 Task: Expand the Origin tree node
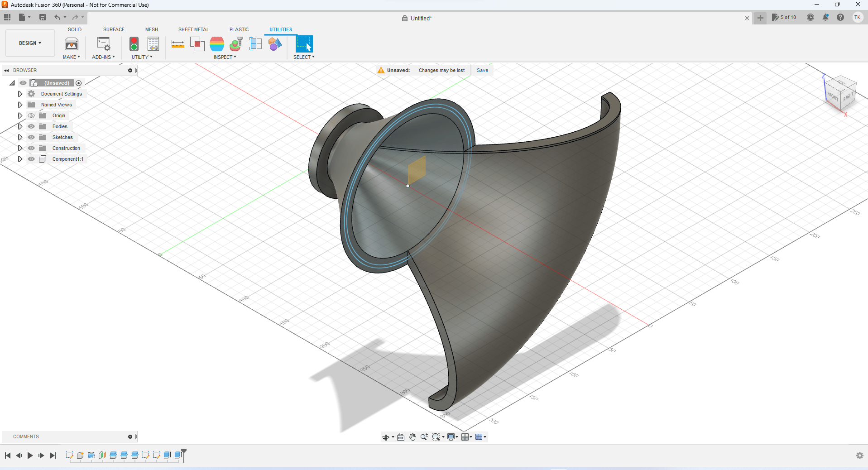pyautogui.click(x=20, y=115)
